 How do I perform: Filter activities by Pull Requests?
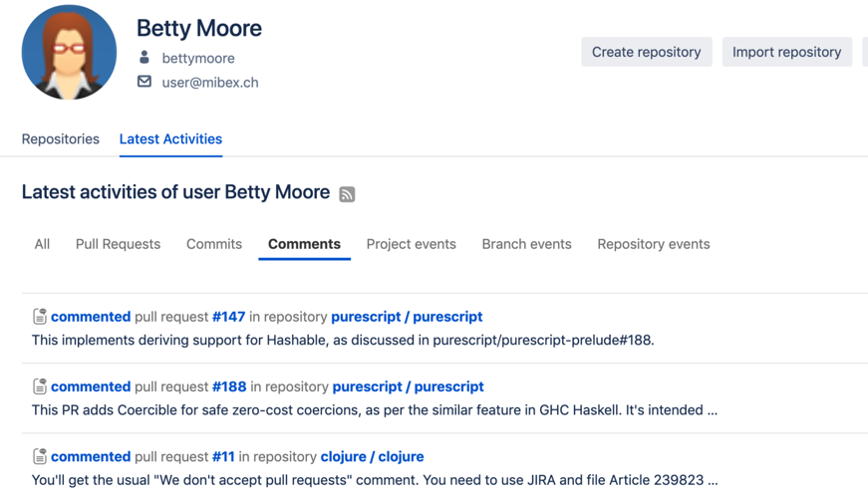(x=118, y=244)
